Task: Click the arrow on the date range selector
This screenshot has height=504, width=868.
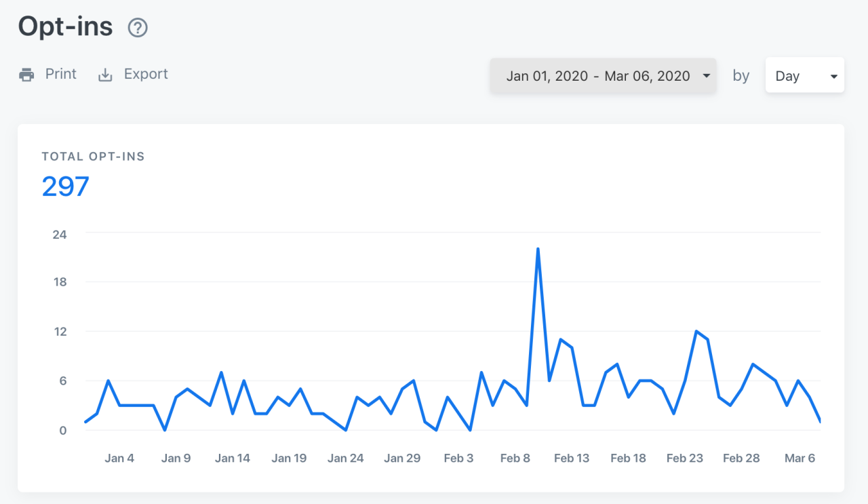Action: coord(707,76)
